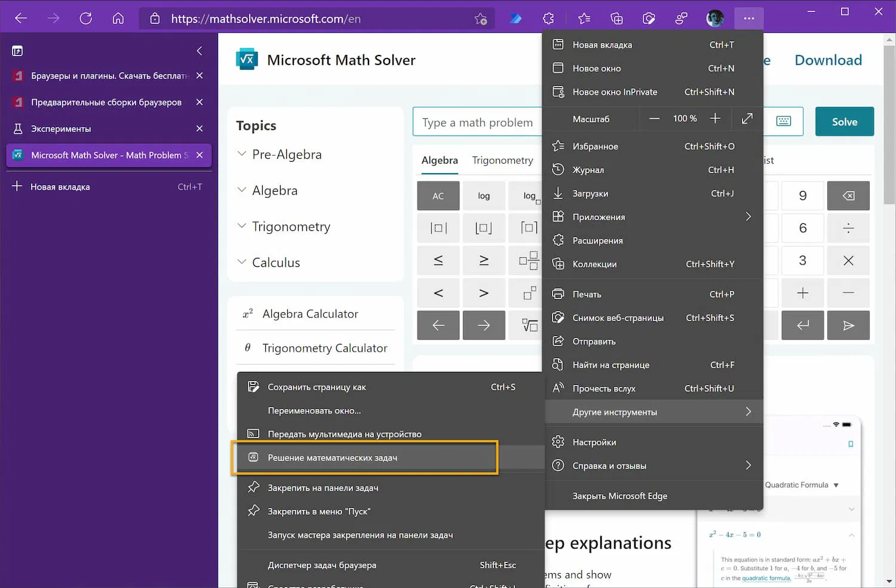Zoom out with the minus button
This screenshot has height=588, width=896.
pos(655,119)
